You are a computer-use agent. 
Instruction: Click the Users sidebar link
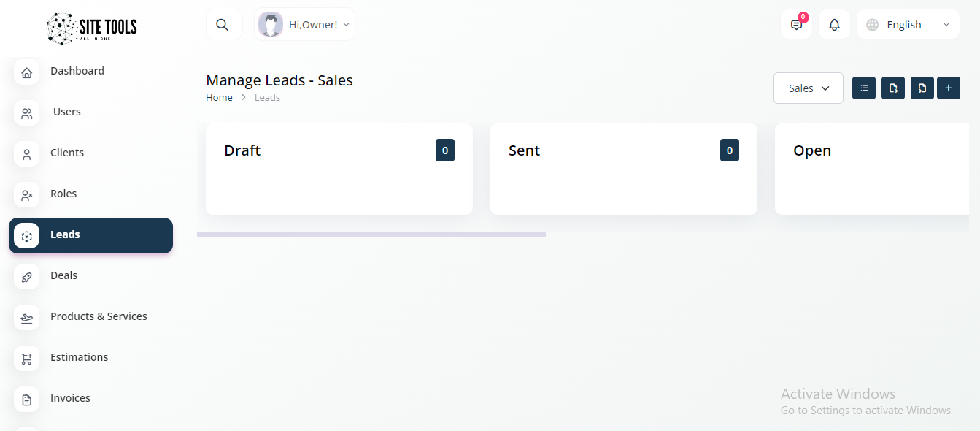point(67,112)
